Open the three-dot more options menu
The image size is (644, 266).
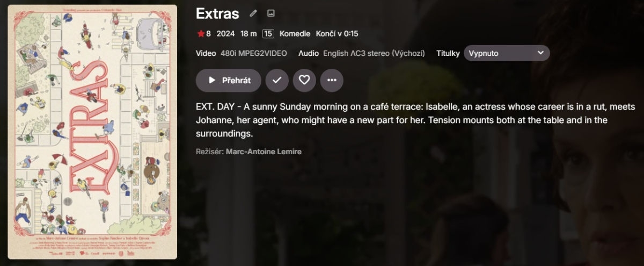332,80
